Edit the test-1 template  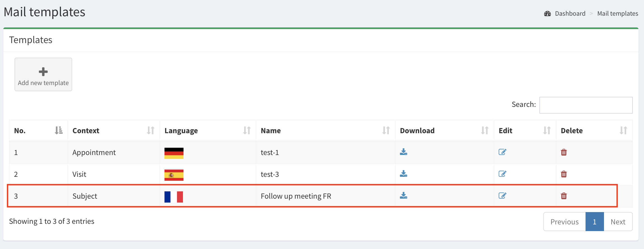point(502,152)
